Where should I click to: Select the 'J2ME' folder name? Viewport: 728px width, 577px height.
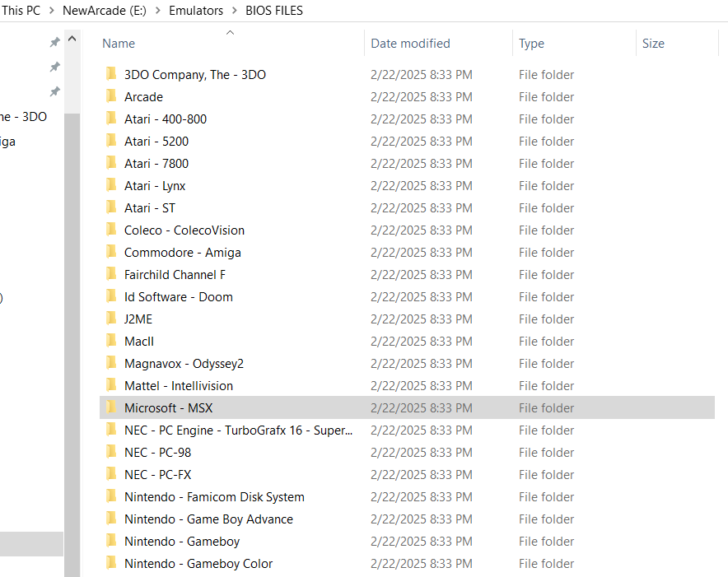pos(138,319)
